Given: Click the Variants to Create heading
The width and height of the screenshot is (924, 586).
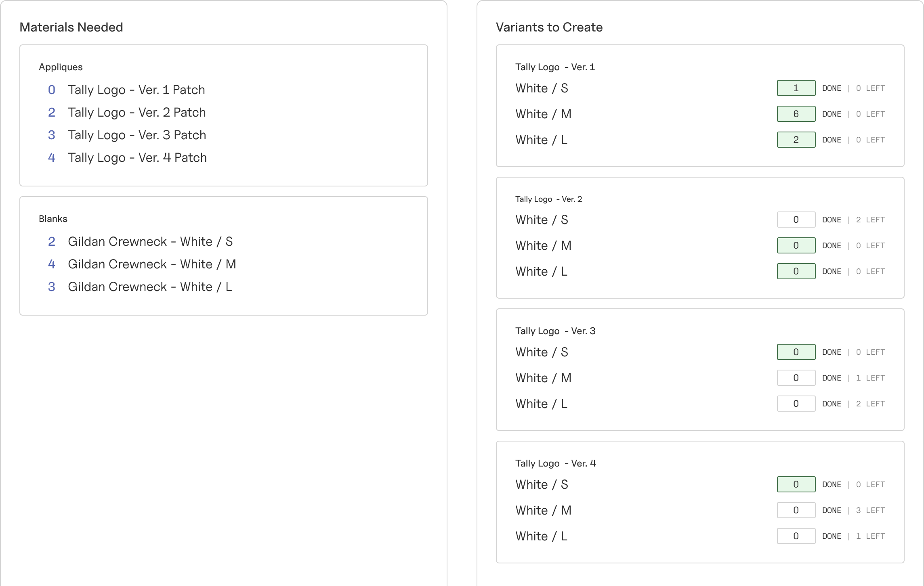Looking at the screenshot, I should point(549,27).
